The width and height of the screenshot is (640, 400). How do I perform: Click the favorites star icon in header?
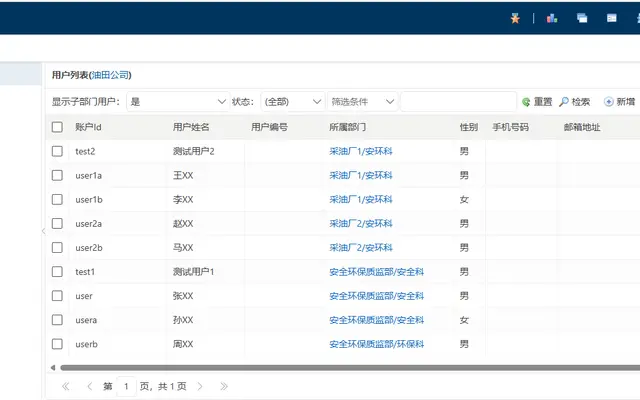click(515, 18)
